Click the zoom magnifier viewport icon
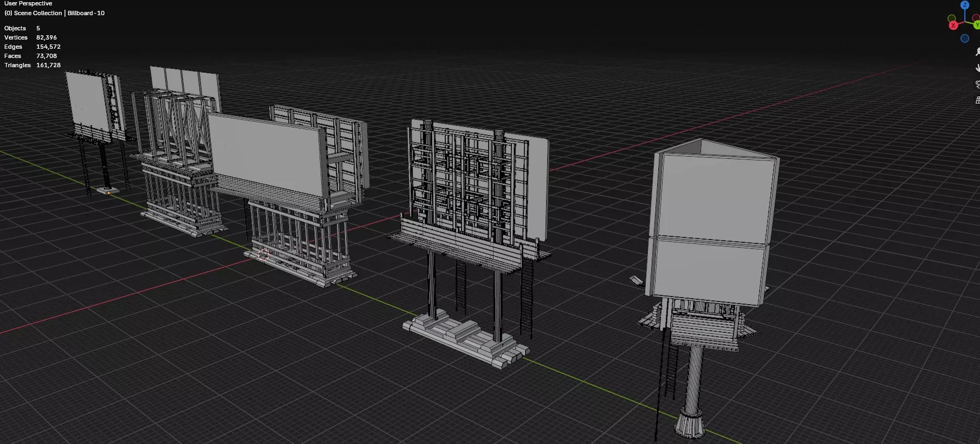 point(977,52)
